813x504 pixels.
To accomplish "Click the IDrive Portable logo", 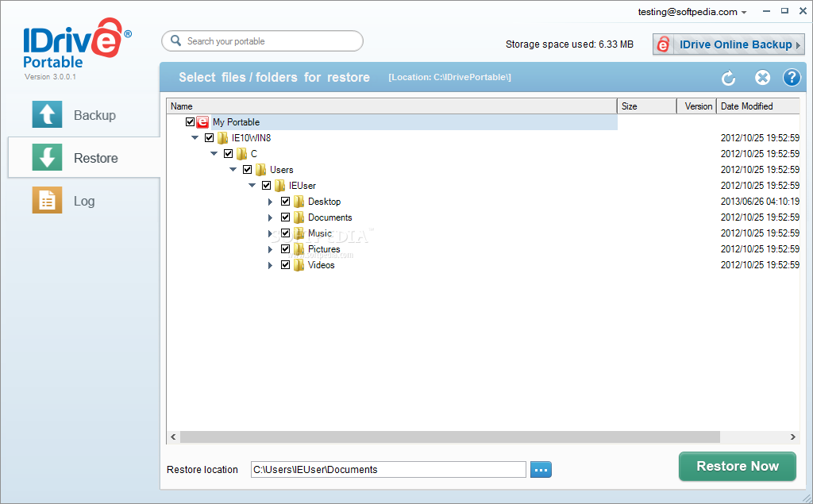I will point(77,43).
